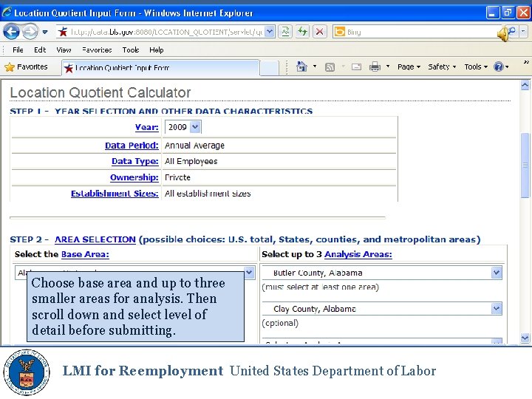The width and height of the screenshot is (532, 399).
Task: Open the File menu
Action: 18,50
